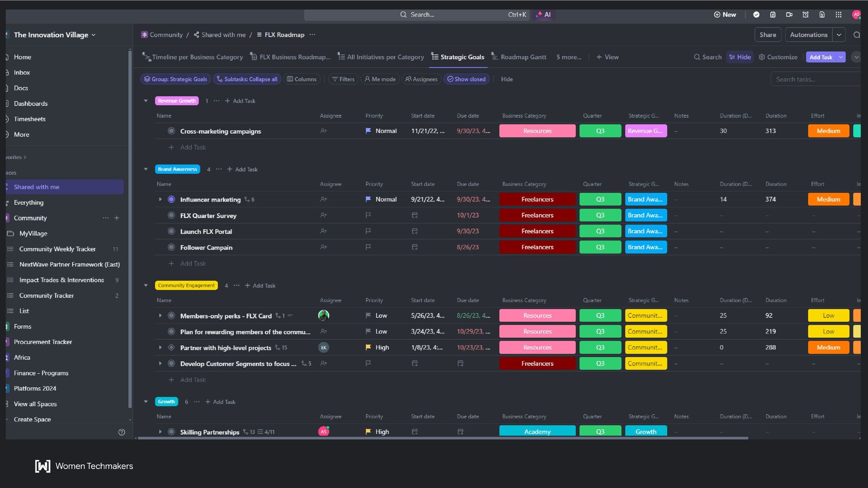Click the New button in top bar

[x=725, y=14]
